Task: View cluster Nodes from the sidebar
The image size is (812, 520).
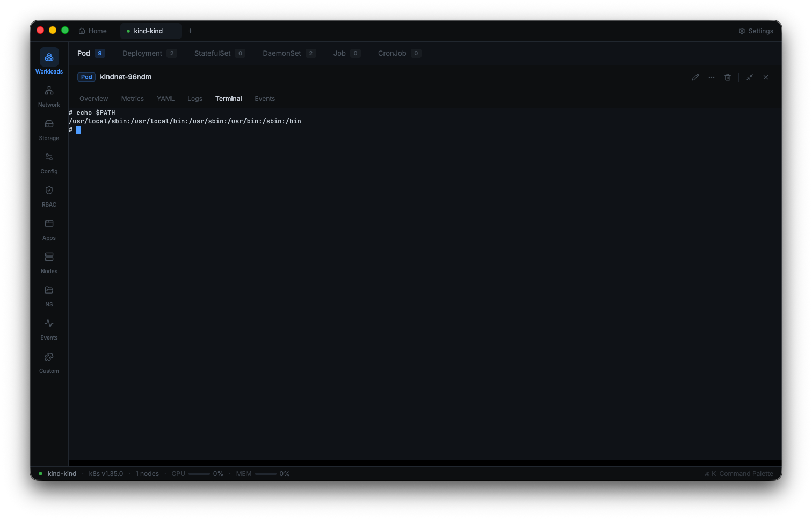Action: tap(49, 263)
